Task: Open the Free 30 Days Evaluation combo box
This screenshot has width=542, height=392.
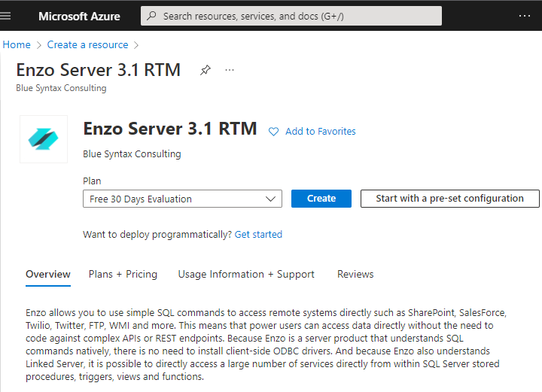Action: tap(182, 199)
